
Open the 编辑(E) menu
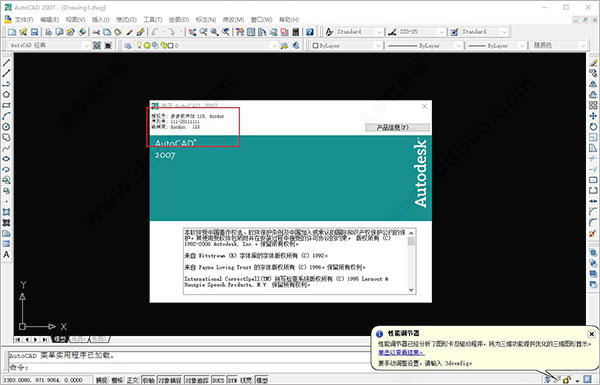coord(49,20)
